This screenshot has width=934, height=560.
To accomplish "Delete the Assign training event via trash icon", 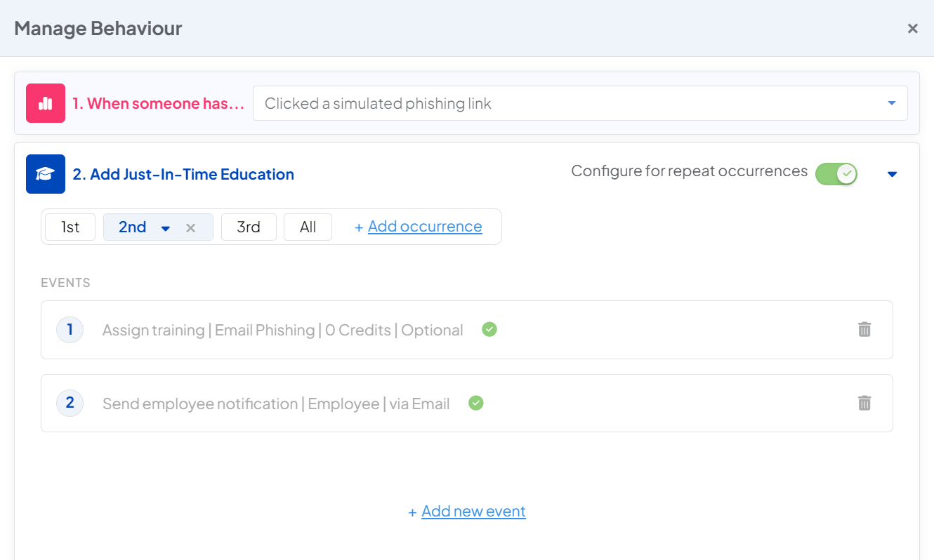I will pos(864,329).
